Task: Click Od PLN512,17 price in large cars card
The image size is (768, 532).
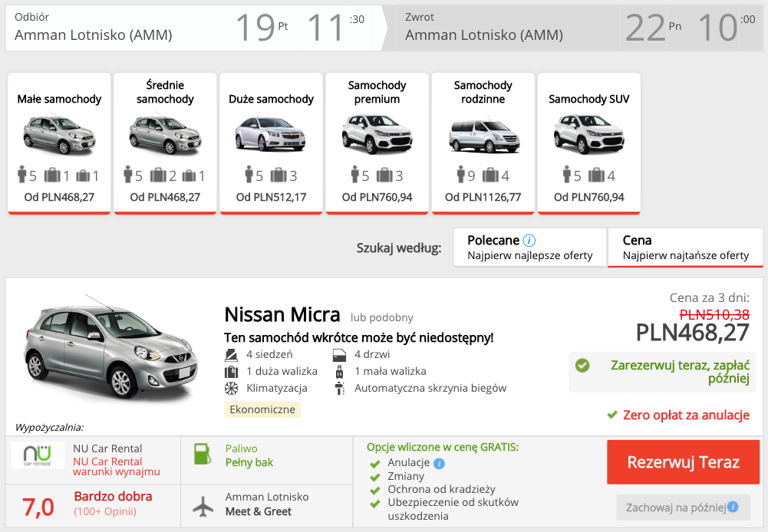Action: point(271,197)
